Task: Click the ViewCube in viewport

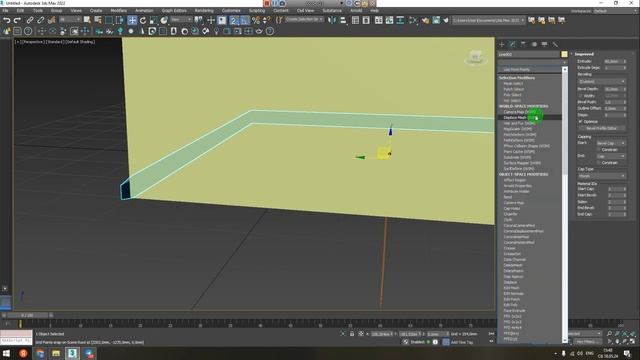Action: point(476,58)
